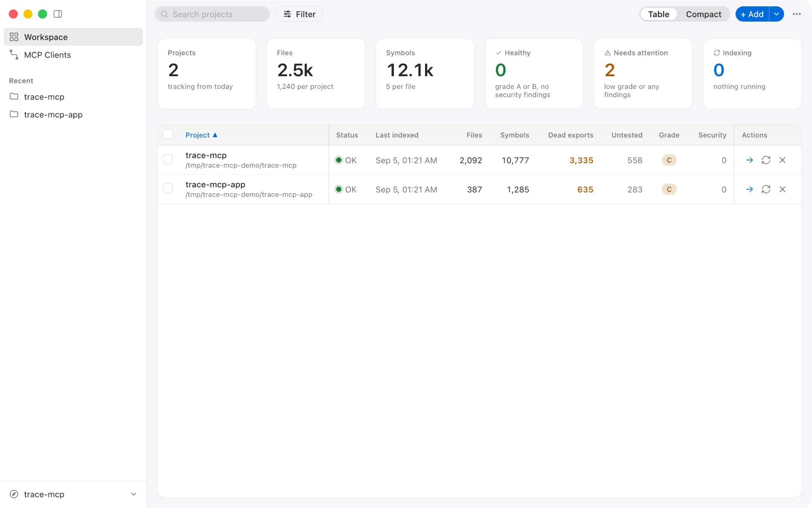This screenshot has height=508, width=812.
Task: Click the Recent section label
Action: click(x=21, y=80)
